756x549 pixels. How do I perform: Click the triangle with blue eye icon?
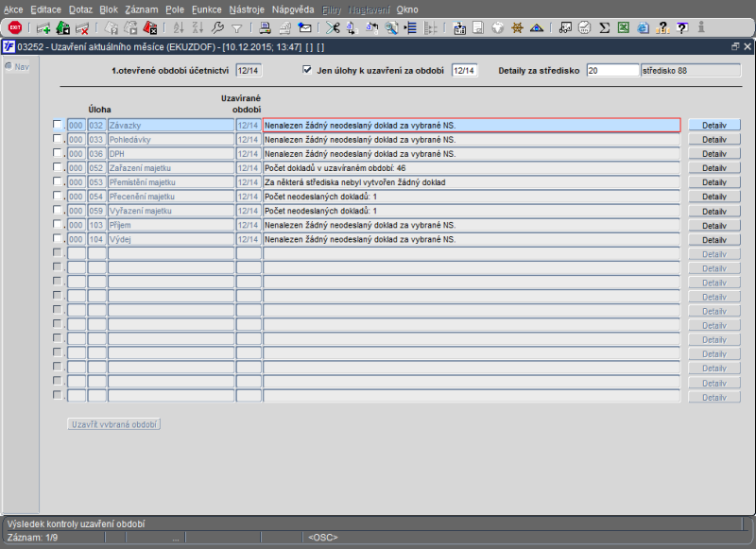click(x=537, y=28)
